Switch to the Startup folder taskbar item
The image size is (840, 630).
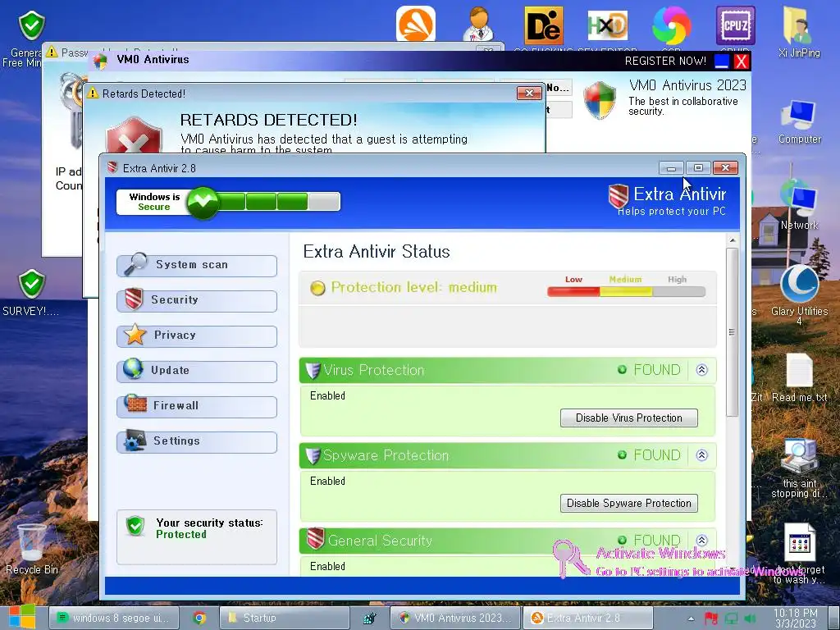coord(285,619)
